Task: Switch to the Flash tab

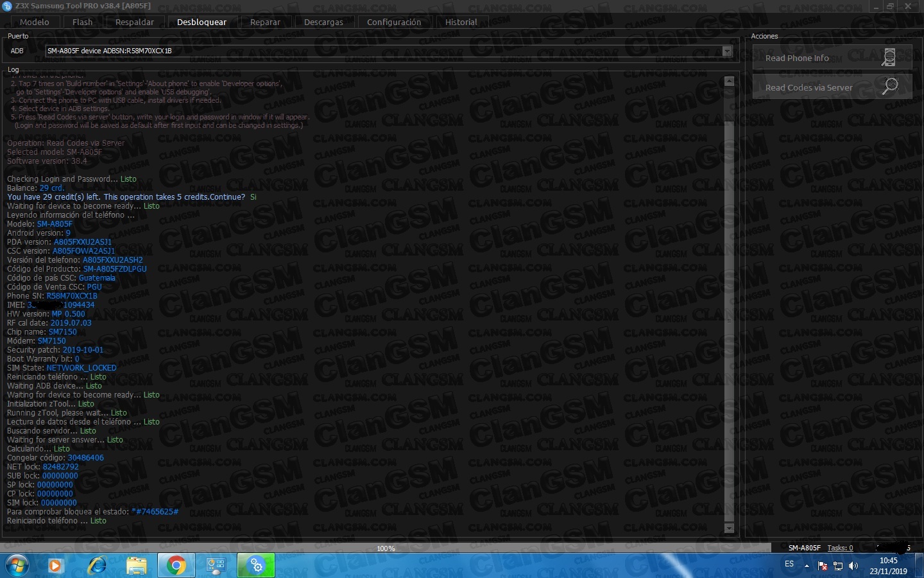Action: coord(82,22)
